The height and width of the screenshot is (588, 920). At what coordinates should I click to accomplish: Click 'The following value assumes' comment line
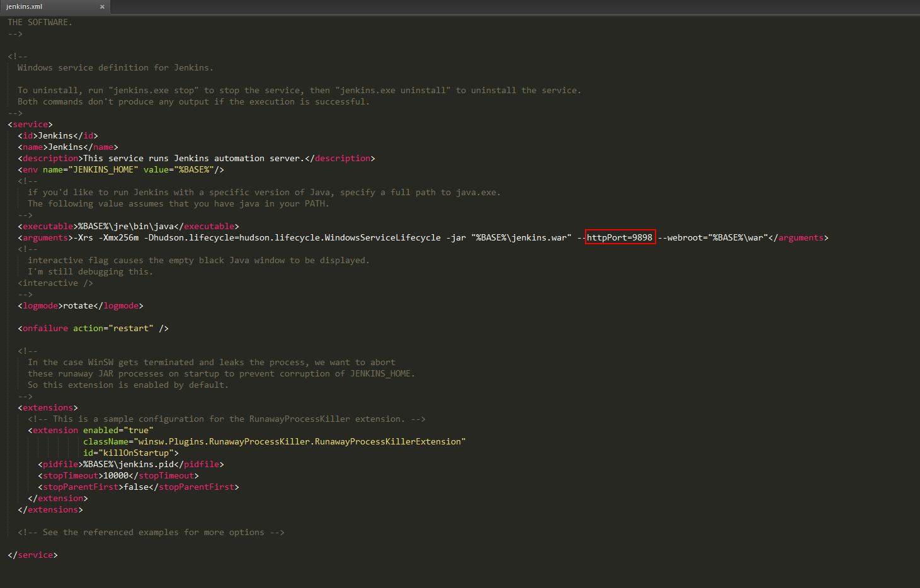[x=178, y=203]
